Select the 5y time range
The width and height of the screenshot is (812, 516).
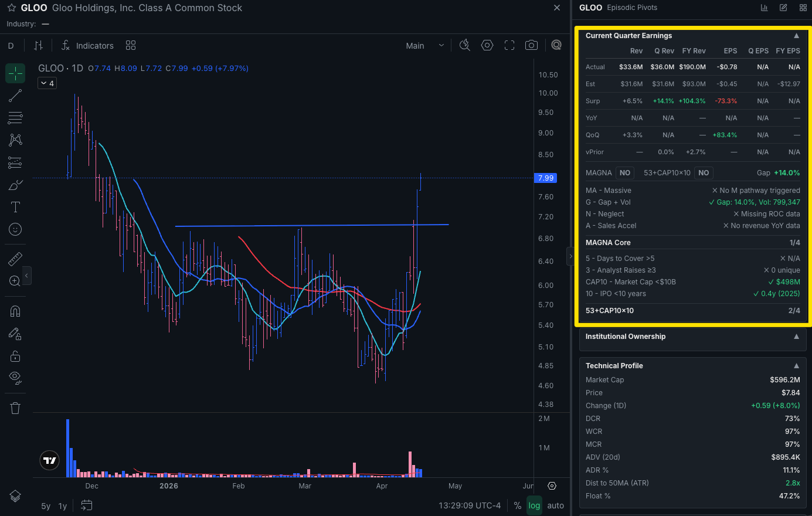pyautogui.click(x=46, y=505)
